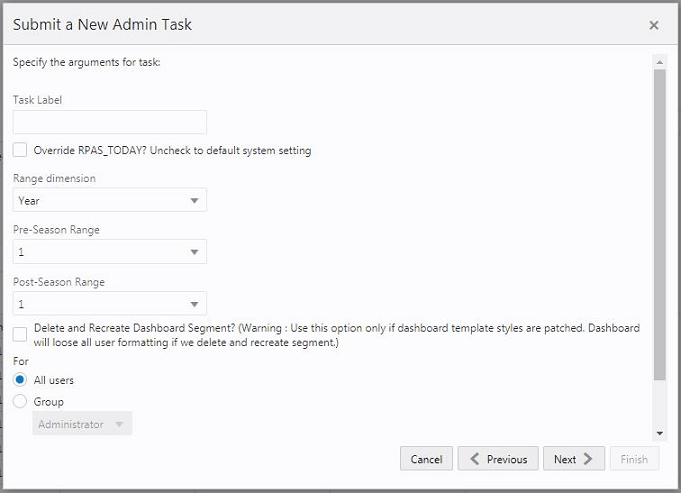Open the Administrator group dropdown

click(x=82, y=424)
